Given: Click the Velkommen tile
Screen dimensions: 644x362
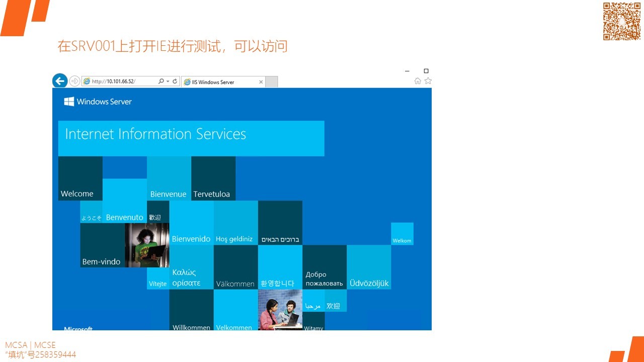Looking at the screenshot, I should click(235, 310).
